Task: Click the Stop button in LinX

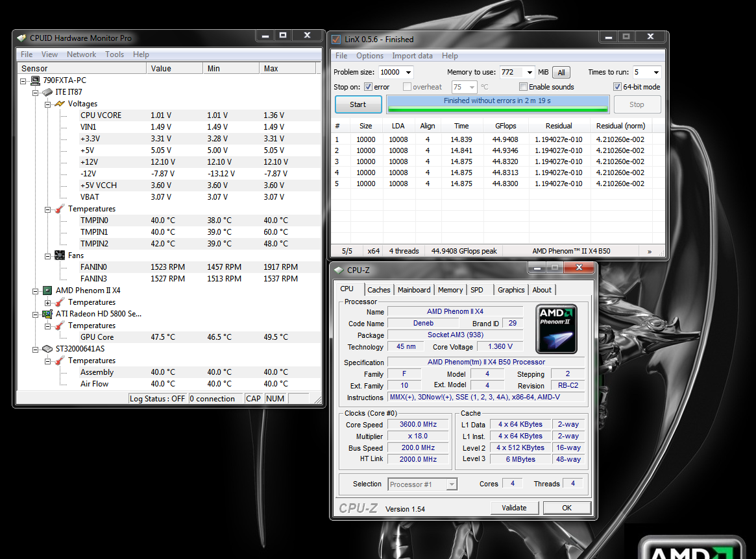Action: coord(637,104)
